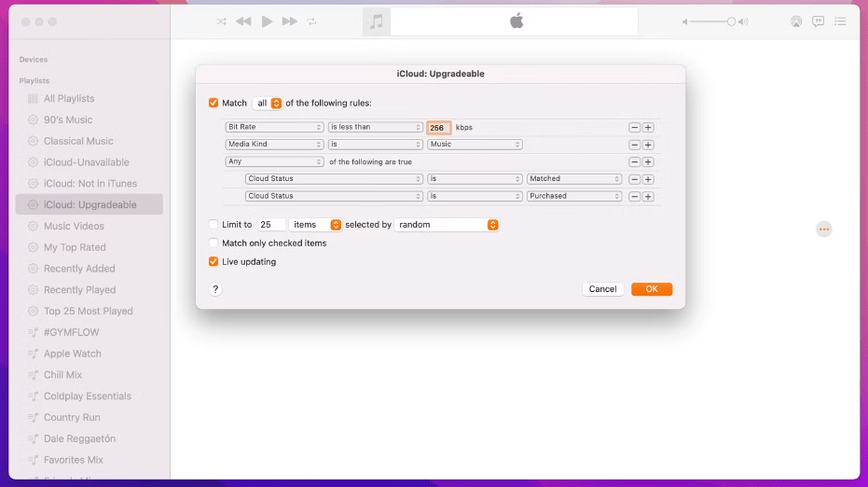This screenshot has height=487, width=868.
Task: Toggle repeat mode
Action: [312, 21]
